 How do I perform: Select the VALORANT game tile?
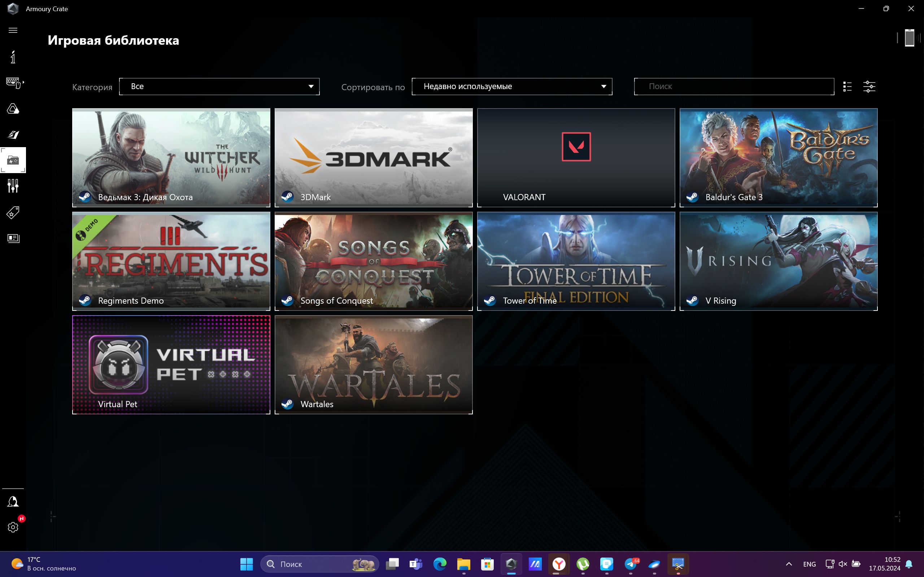[x=576, y=158]
